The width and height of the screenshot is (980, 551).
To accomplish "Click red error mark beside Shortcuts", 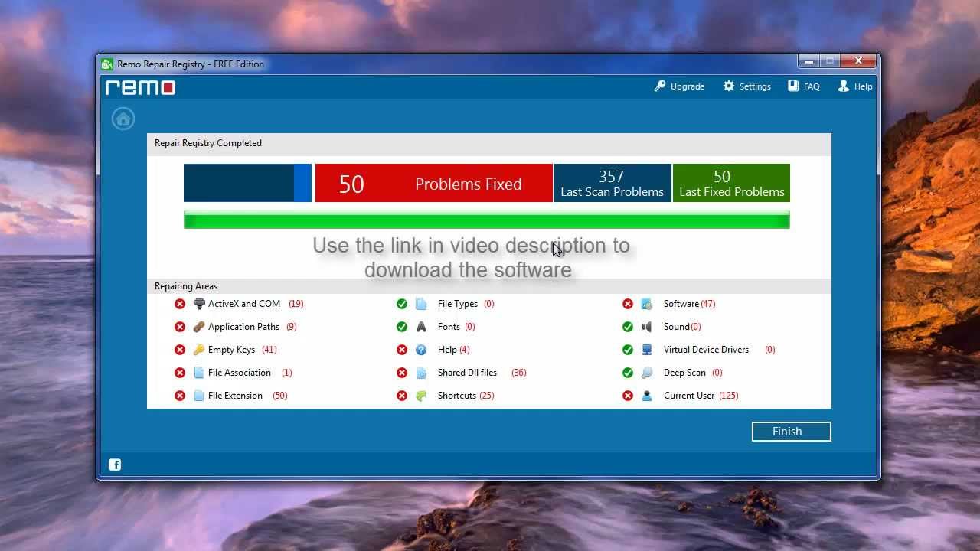I will pos(402,396).
